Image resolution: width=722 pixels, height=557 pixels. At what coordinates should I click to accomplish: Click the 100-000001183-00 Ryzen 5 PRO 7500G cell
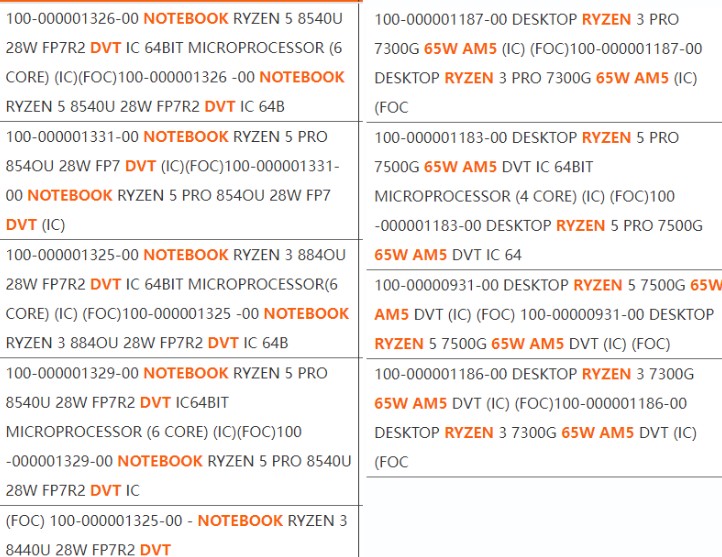click(x=540, y=196)
